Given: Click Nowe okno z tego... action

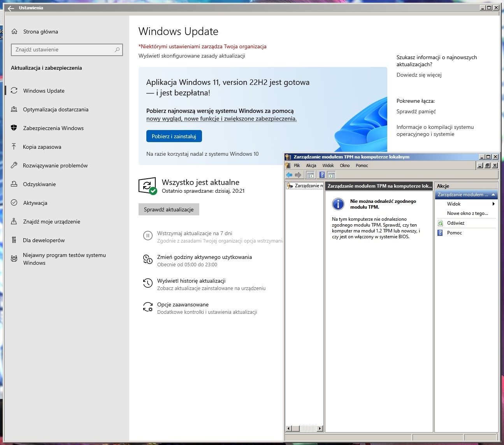Looking at the screenshot, I should [467, 213].
